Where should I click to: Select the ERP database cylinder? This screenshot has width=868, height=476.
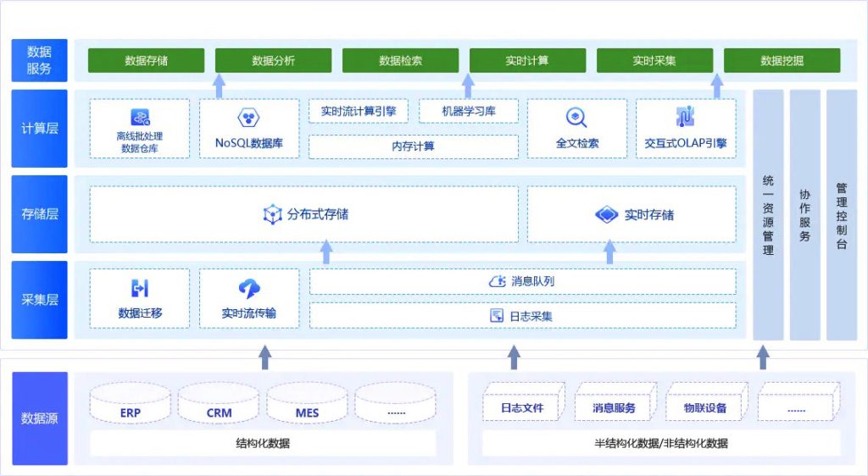(x=131, y=405)
